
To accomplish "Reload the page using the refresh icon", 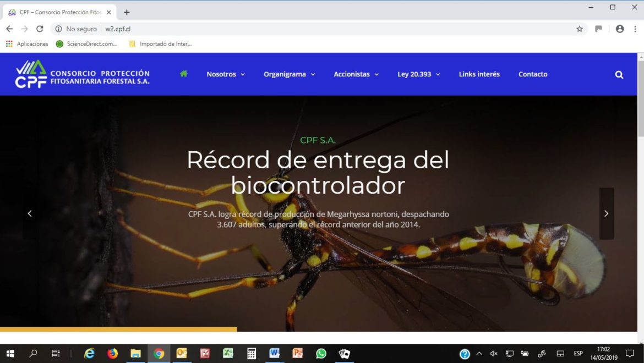I will (x=40, y=29).
